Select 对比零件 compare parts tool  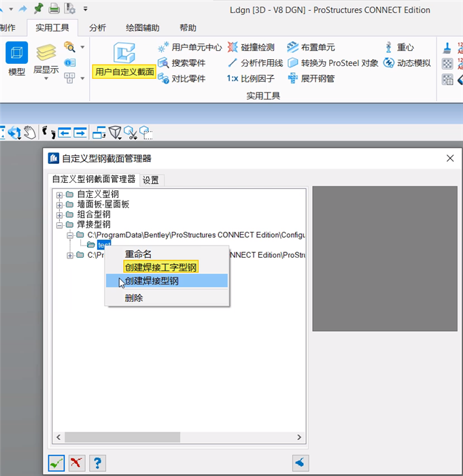[x=182, y=79]
